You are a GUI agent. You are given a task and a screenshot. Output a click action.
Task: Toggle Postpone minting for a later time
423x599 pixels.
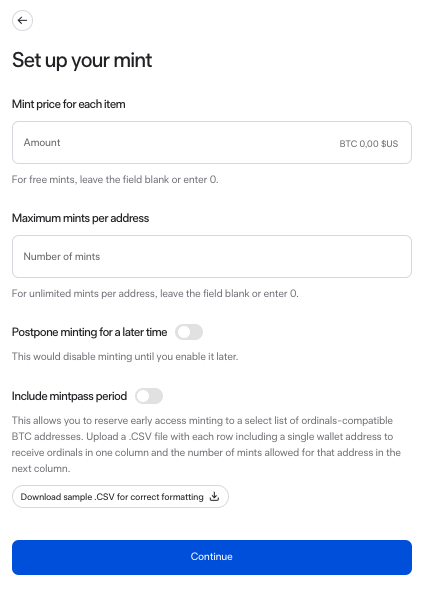pyautogui.click(x=189, y=332)
